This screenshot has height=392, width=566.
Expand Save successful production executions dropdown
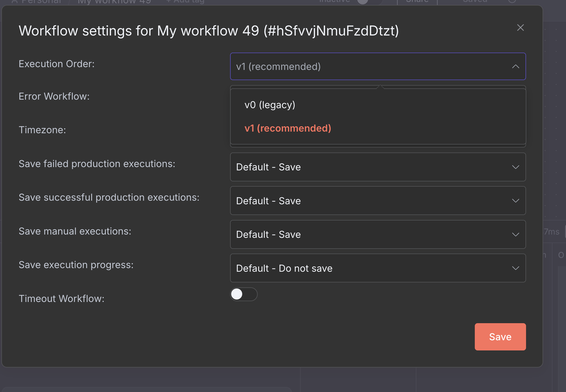pos(378,201)
